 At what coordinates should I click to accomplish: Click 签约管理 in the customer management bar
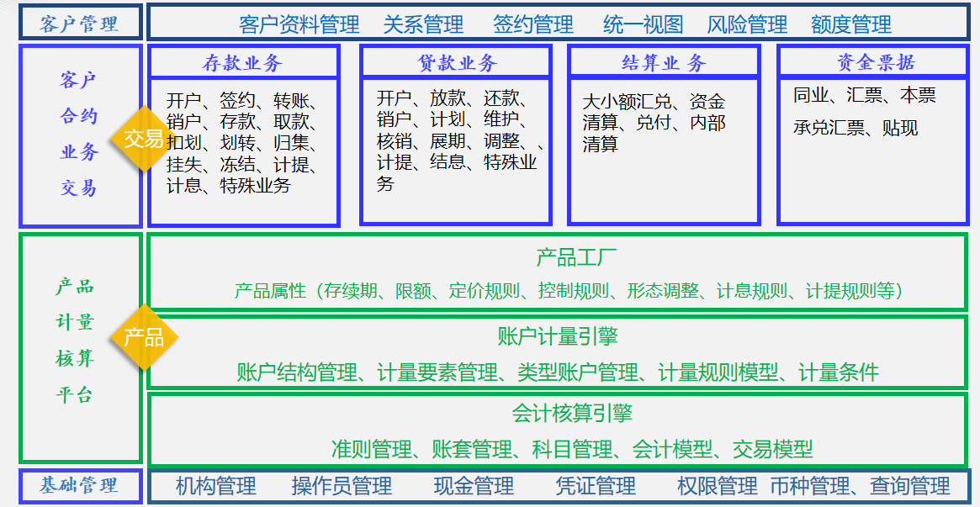(532, 24)
